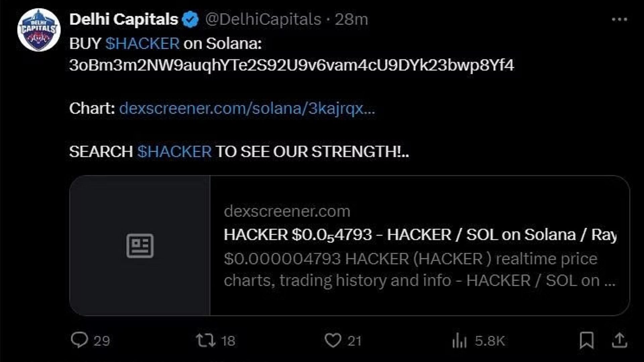Open the three-dot more options menu

[x=619, y=19]
